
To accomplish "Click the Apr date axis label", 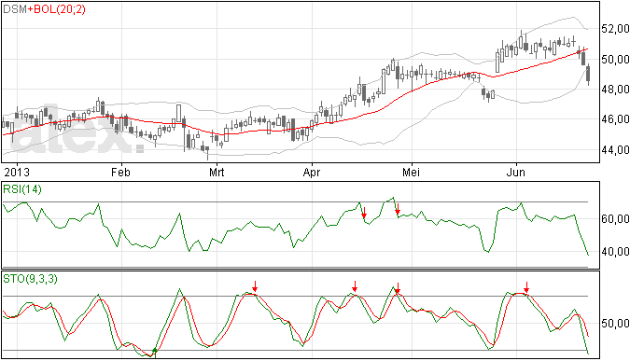I will (x=312, y=172).
